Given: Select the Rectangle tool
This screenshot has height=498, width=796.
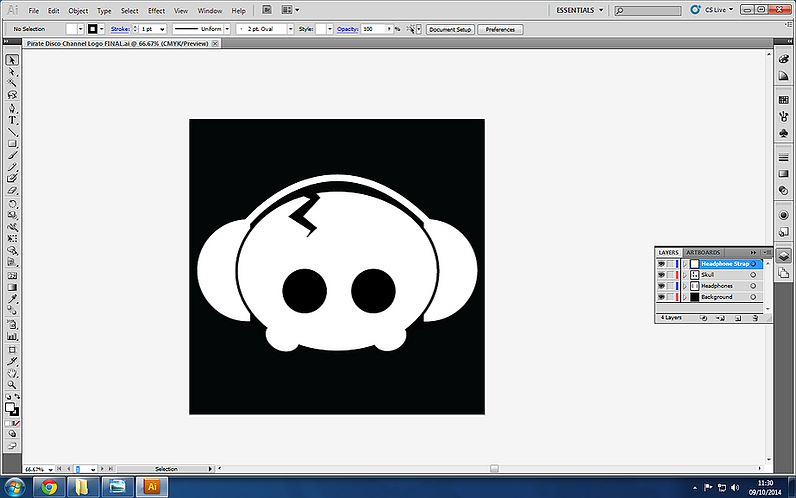Looking at the screenshot, I should click(x=12, y=144).
